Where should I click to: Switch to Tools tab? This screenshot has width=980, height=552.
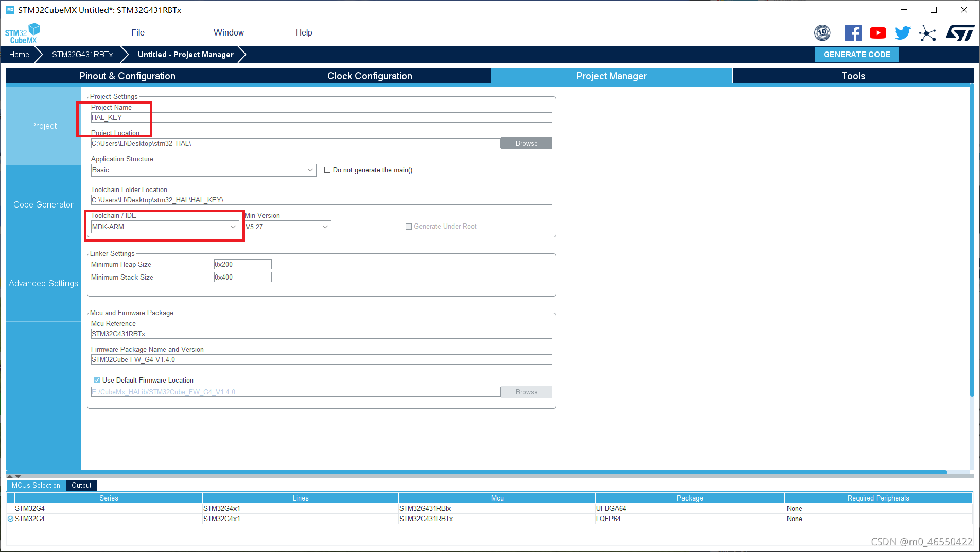[853, 76]
